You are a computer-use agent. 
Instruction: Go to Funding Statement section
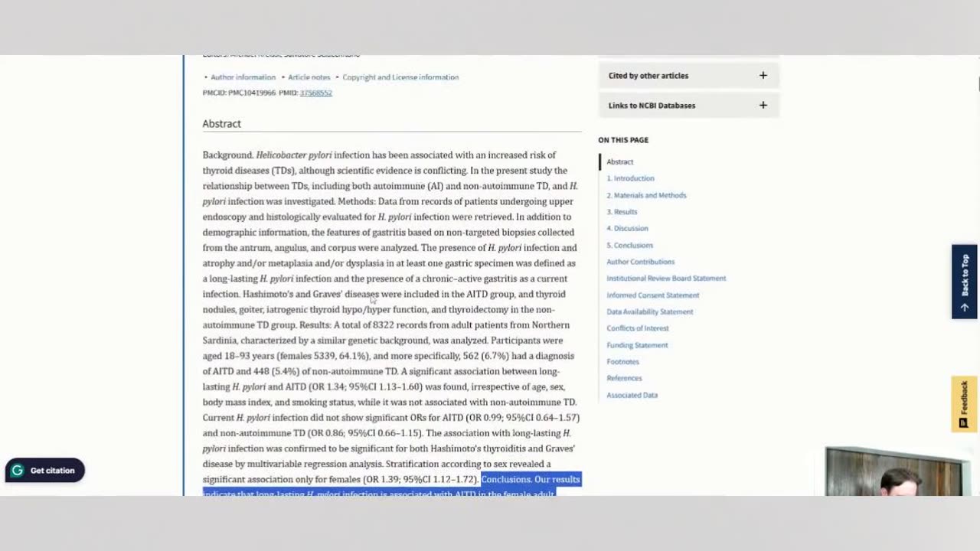click(637, 345)
